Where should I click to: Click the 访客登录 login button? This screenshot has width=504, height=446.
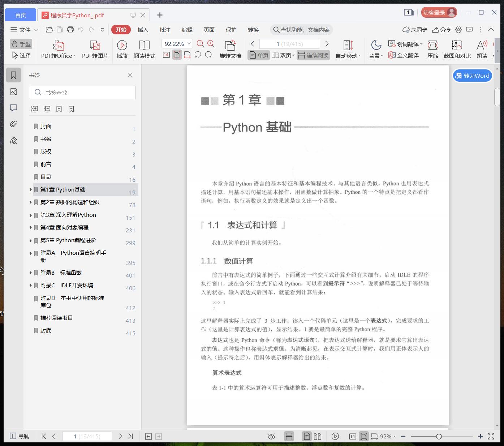pyautogui.click(x=439, y=12)
